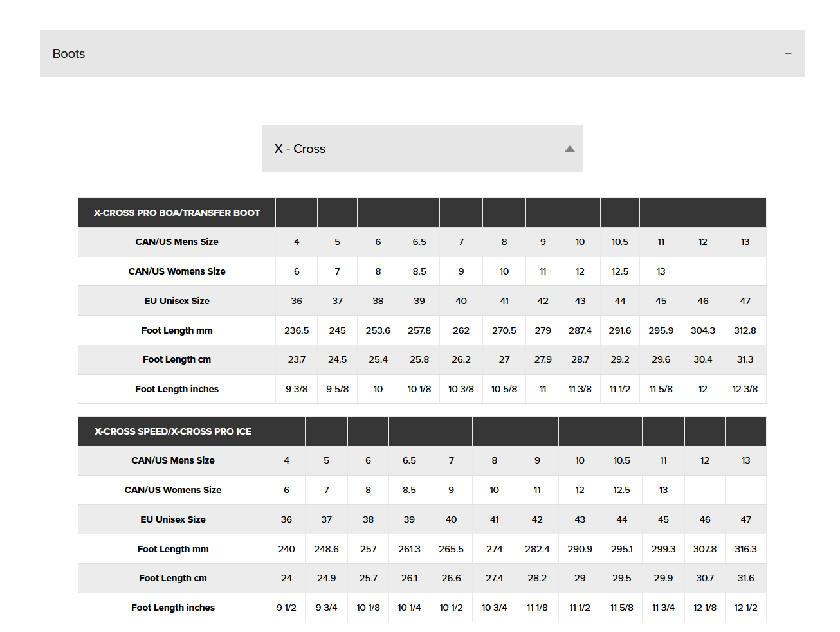The height and width of the screenshot is (632, 840).
Task: Select the 31.3 cm cell
Action: (745, 359)
